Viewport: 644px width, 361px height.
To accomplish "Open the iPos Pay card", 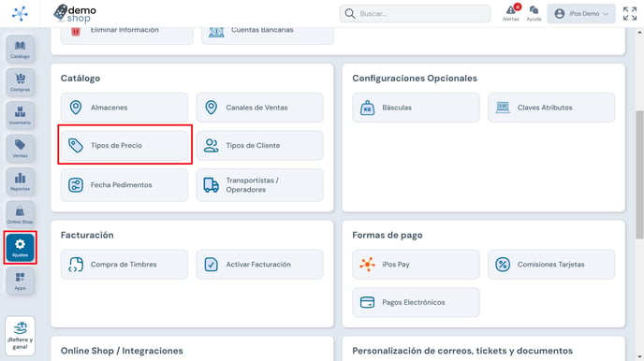I will (x=416, y=265).
